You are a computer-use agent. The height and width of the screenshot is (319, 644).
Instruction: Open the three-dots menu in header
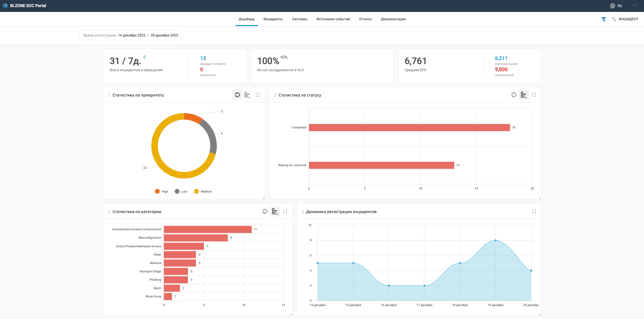(635, 6)
